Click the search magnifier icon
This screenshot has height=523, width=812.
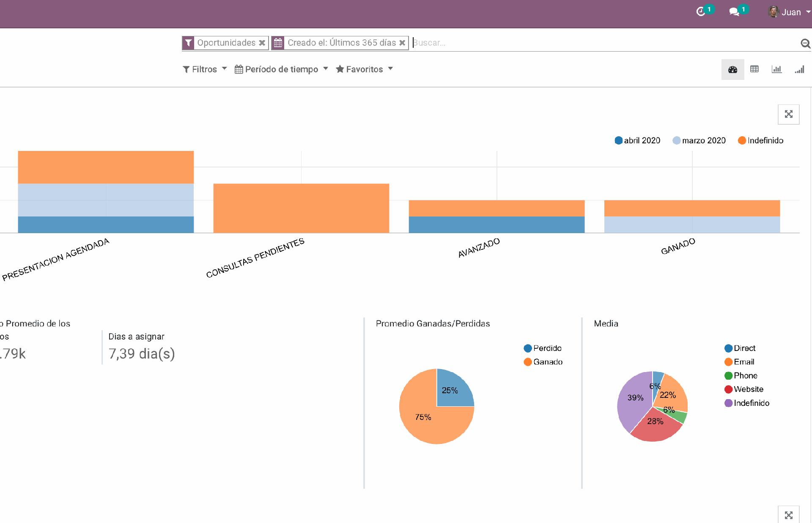[805, 43]
